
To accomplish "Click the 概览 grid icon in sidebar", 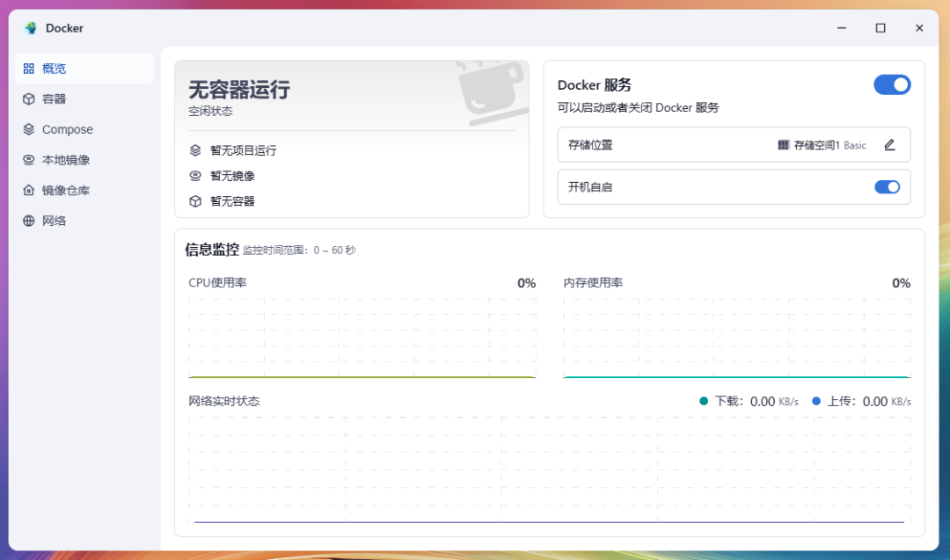I will (x=28, y=69).
